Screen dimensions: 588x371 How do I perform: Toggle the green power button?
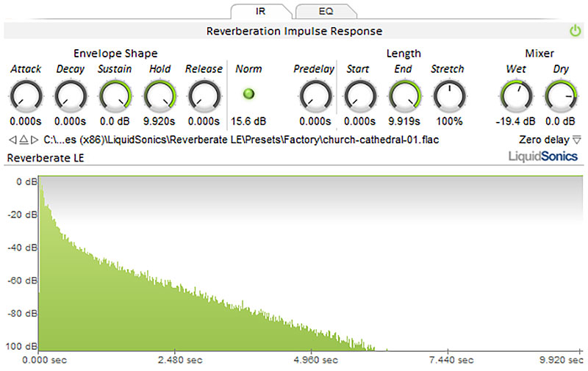(x=575, y=31)
